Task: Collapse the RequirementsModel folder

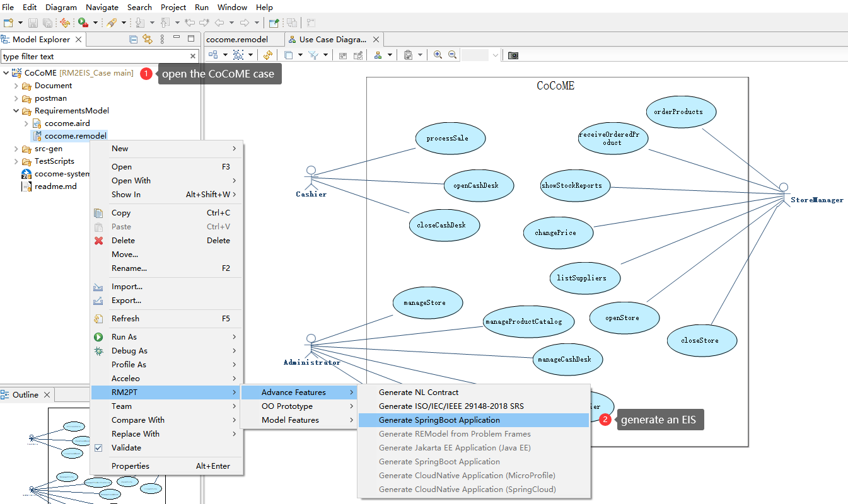Action: tap(16, 111)
